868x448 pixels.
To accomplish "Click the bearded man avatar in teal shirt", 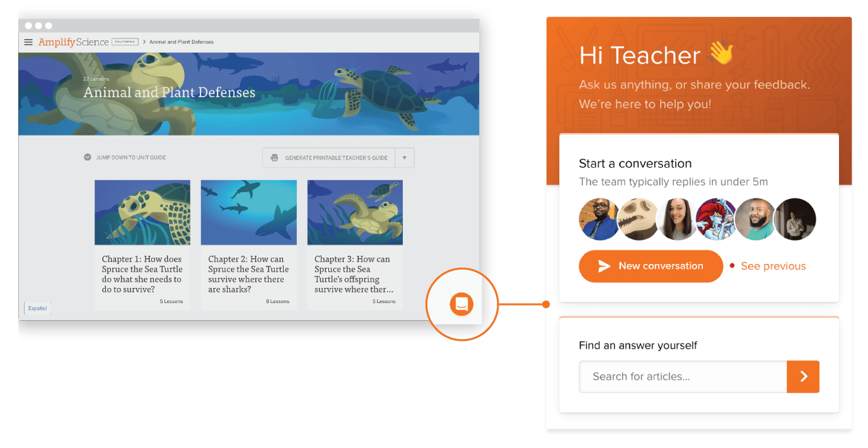I will pos(755,219).
